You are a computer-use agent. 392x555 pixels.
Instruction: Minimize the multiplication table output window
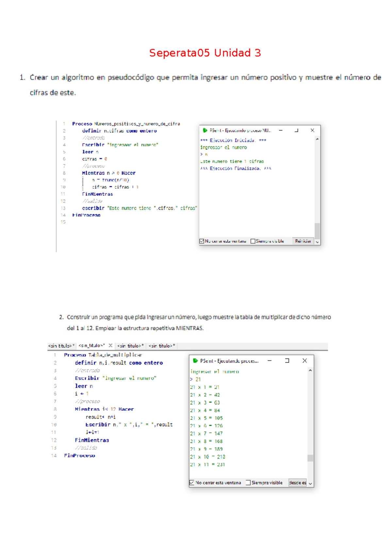click(x=269, y=361)
